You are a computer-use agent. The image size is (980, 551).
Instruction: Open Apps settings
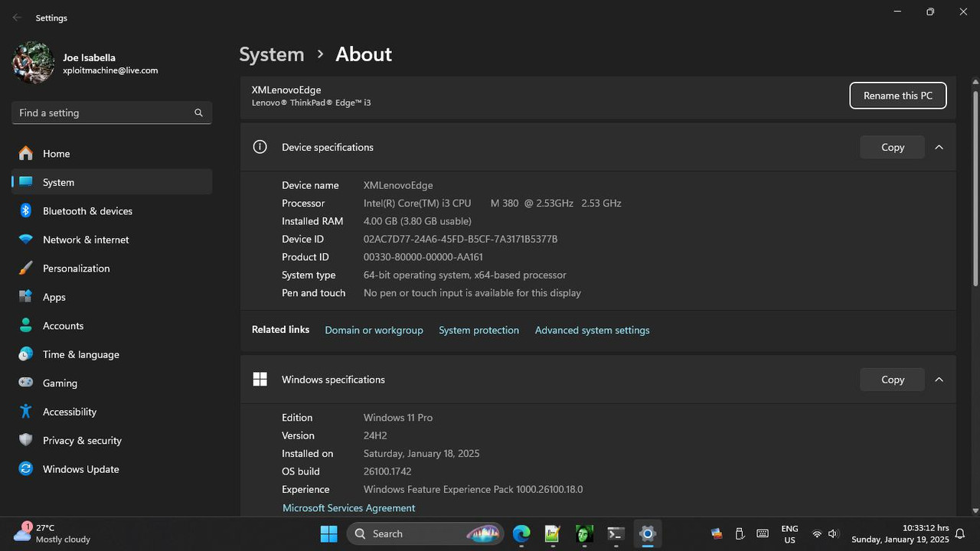pos(54,297)
